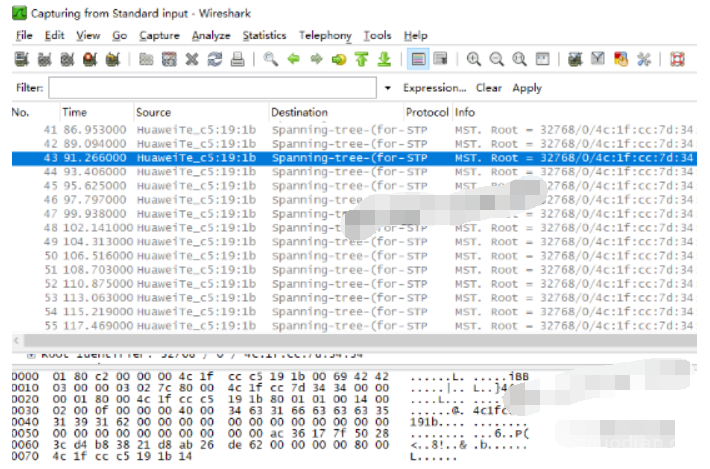Jump to last packet icon
Viewport: 710px width, 469px height.
[x=384, y=59]
